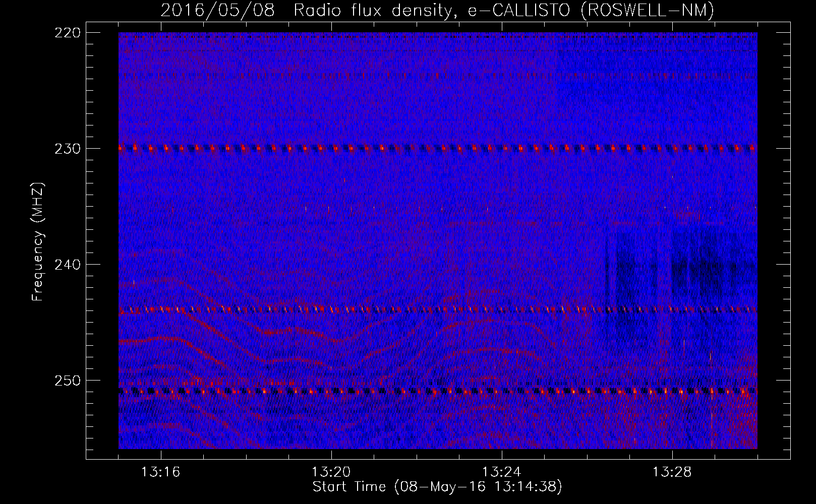Click the 250 frequency tick label
The width and height of the screenshot is (816, 504).
(67, 381)
